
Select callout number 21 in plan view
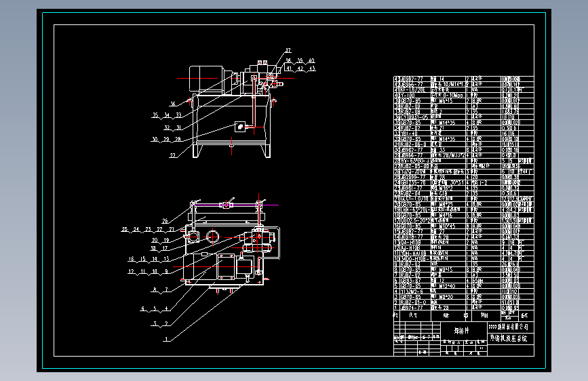tap(172, 229)
